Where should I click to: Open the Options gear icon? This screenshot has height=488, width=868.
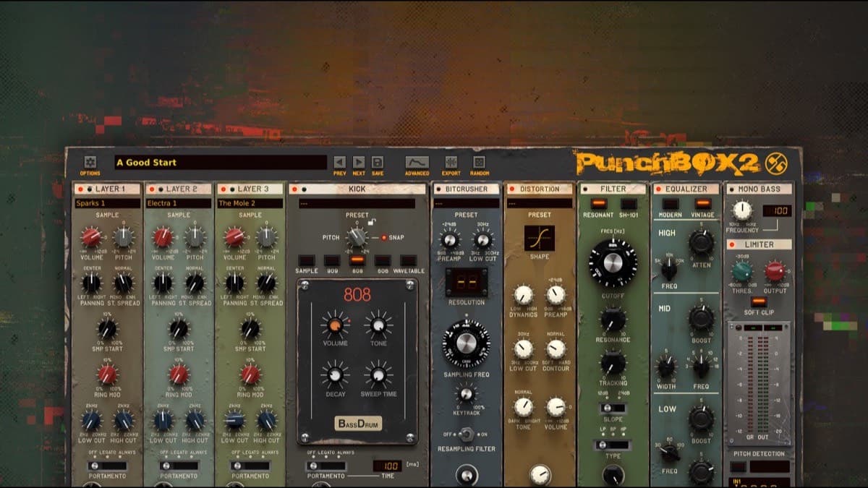coord(90,162)
